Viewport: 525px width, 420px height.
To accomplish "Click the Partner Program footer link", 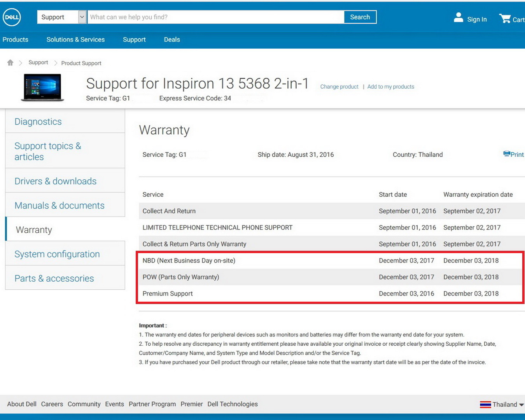I will [152, 404].
